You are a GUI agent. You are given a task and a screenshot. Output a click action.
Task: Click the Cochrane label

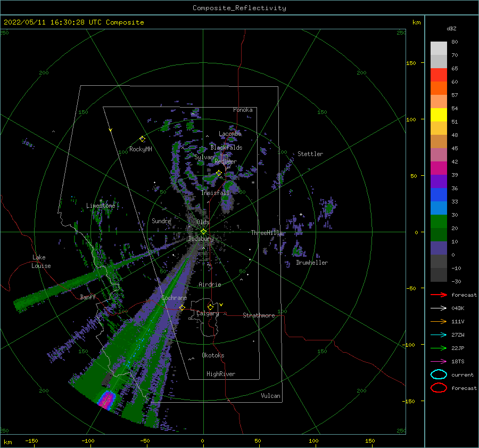[174, 298]
